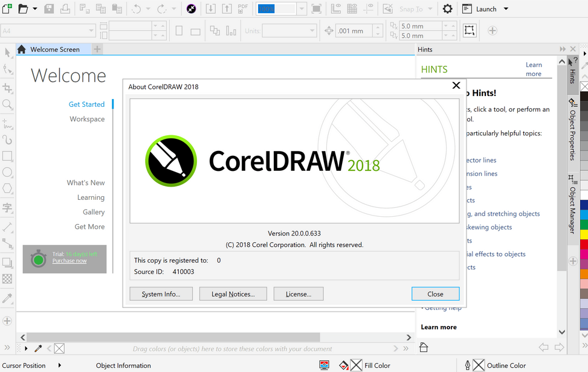This screenshot has width=588, height=372.
Task: Click the Export icon
Action: (227, 9)
